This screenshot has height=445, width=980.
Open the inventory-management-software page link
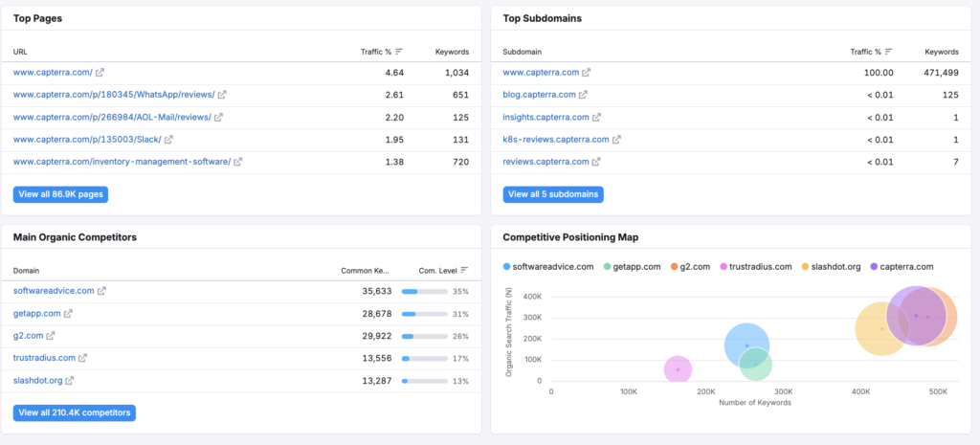(x=122, y=161)
